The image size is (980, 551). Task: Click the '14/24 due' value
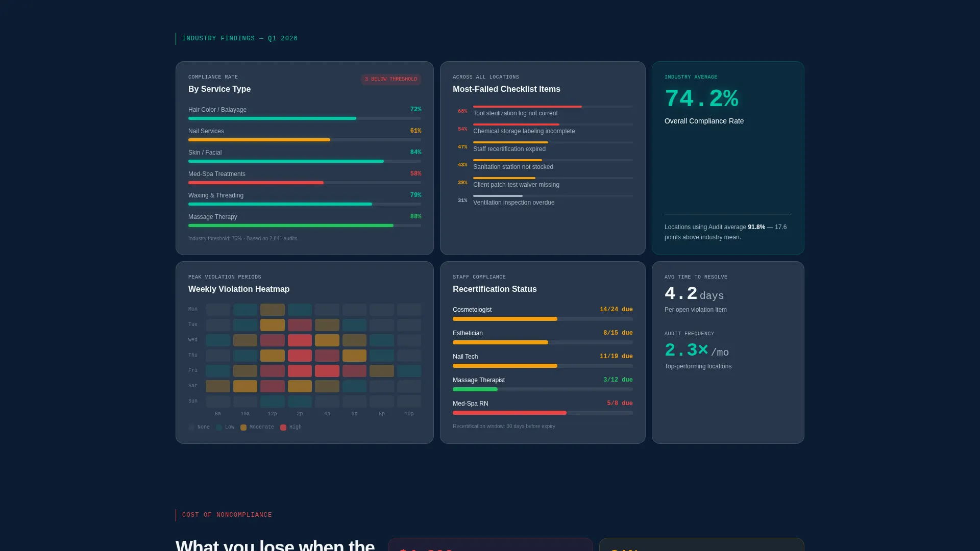pos(616,310)
